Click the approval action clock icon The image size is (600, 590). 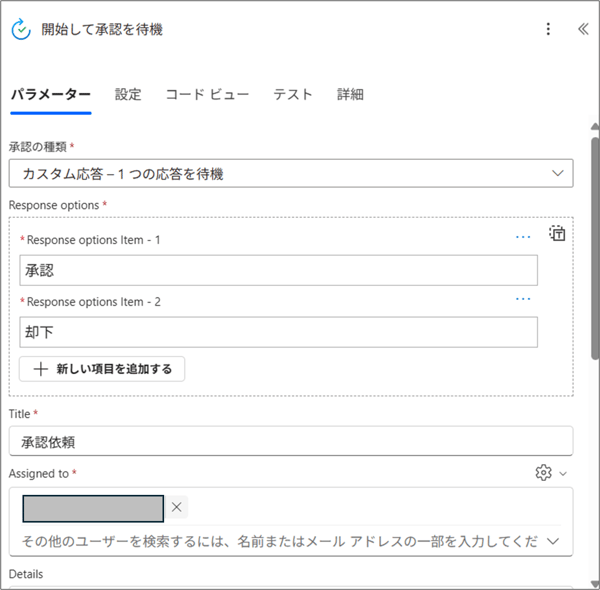click(21, 30)
